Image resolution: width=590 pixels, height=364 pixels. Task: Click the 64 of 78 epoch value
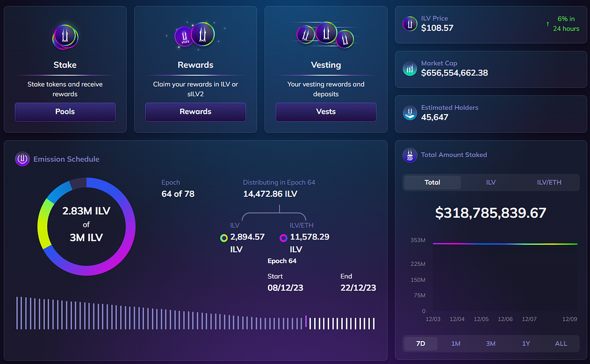click(x=178, y=194)
